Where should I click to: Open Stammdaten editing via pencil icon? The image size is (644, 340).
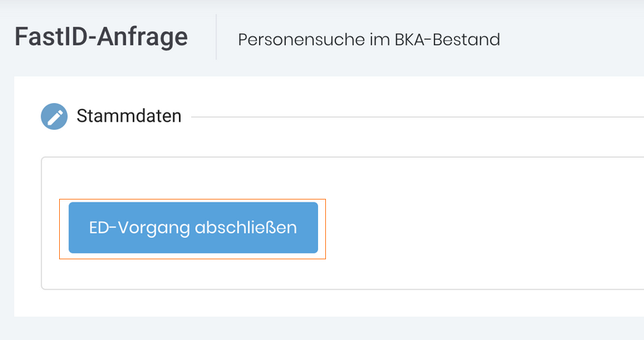pos(54,117)
